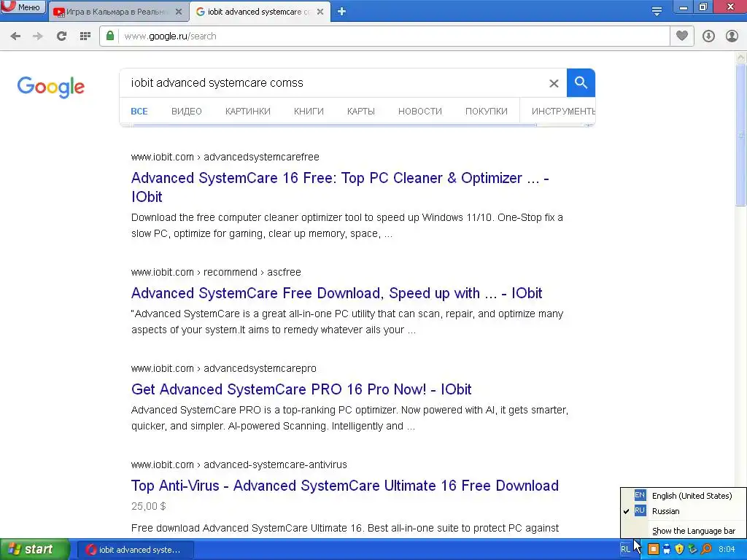This screenshot has width=747, height=560.
Task: Click the scrollbar up arrow
Action: click(741, 58)
